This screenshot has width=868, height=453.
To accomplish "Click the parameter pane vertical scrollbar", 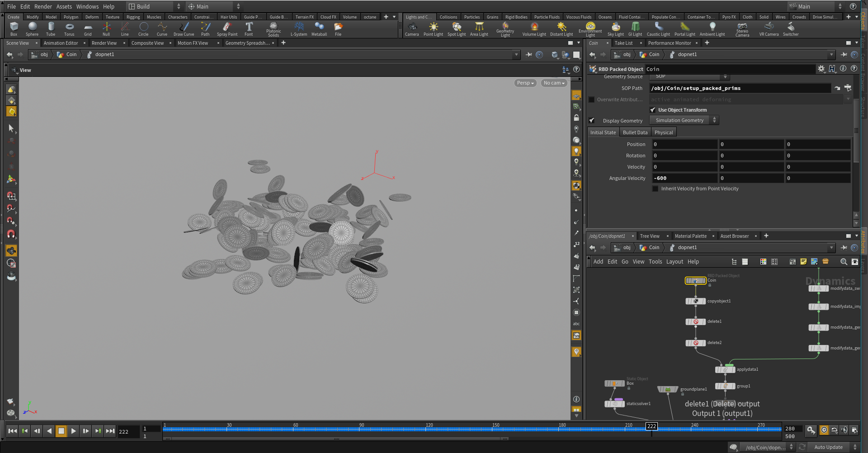I will (x=856, y=130).
